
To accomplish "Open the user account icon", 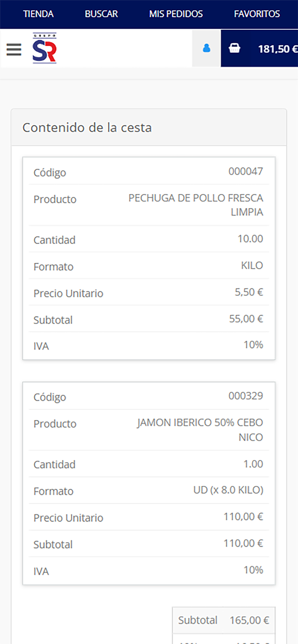I will pyautogui.click(x=206, y=48).
